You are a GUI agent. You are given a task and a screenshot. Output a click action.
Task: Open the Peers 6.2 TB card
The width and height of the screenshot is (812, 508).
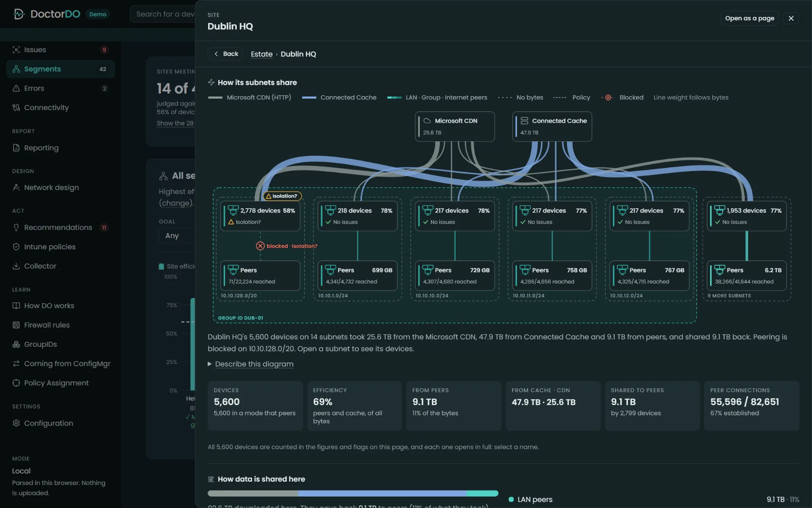pos(746,276)
